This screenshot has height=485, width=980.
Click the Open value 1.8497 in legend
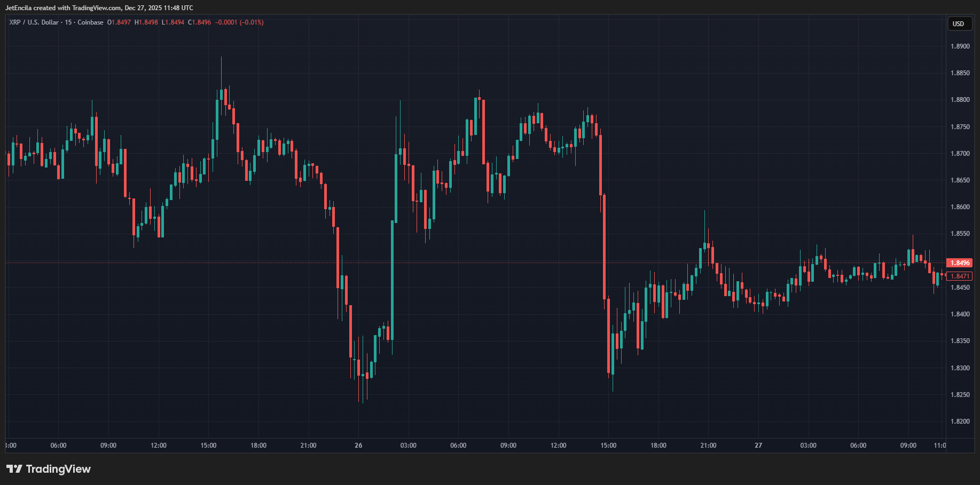click(x=121, y=22)
